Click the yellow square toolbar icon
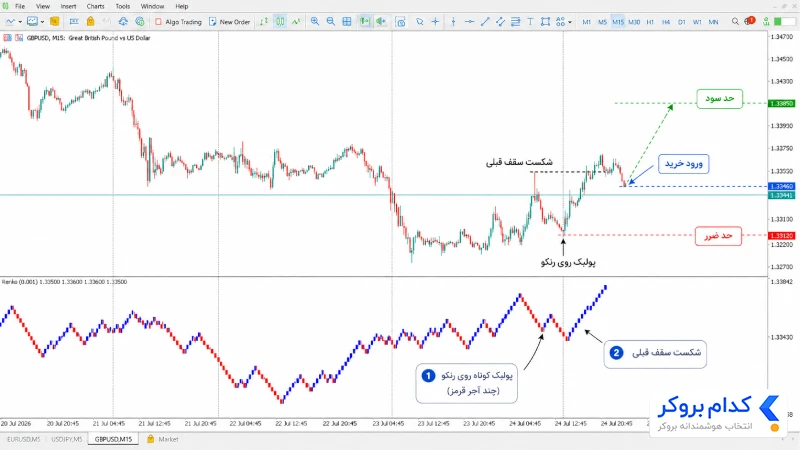This screenshot has height=450, width=800. 54,21
